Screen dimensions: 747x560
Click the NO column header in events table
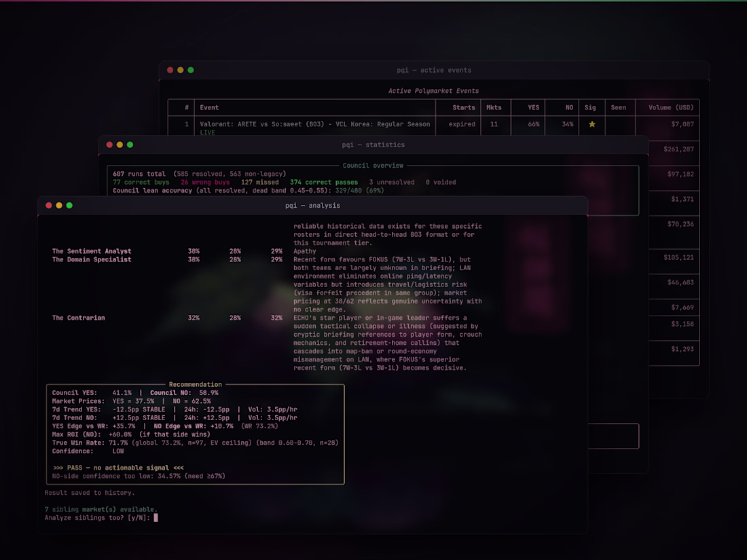(x=569, y=108)
